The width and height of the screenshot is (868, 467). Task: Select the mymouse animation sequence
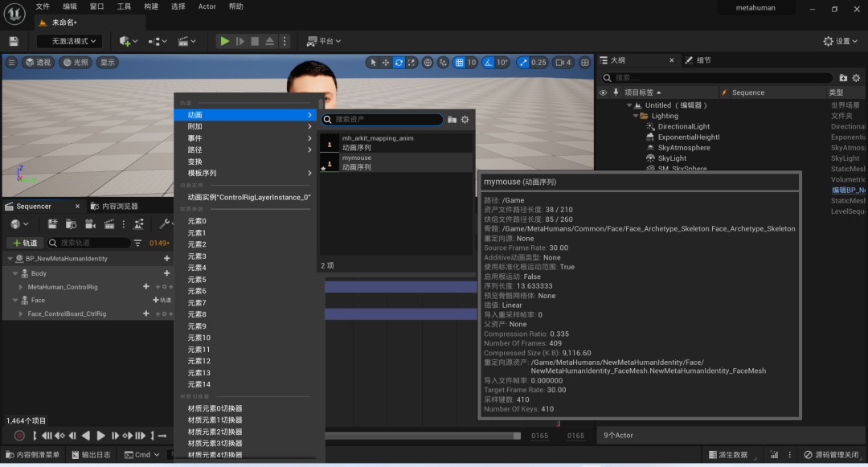(396, 162)
